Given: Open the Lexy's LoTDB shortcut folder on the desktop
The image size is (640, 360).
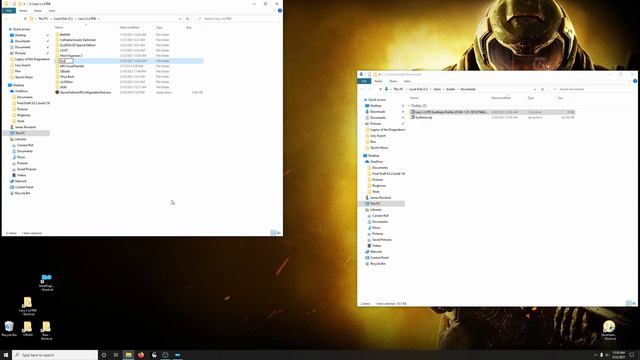Looking at the screenshot, I should [x=27, y=306].
